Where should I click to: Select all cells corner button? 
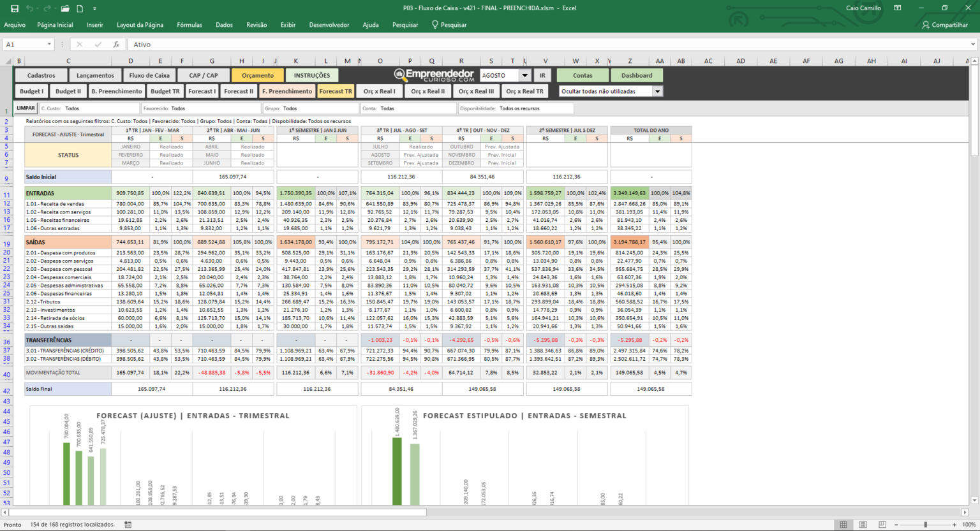coord(8,61)
